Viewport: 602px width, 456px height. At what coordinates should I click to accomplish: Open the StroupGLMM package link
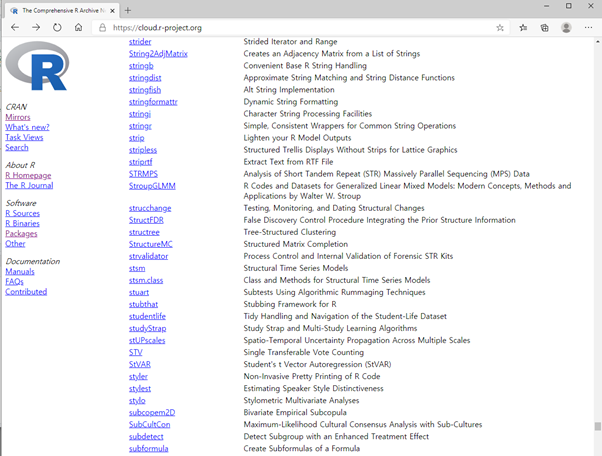[x=152, y=186]
